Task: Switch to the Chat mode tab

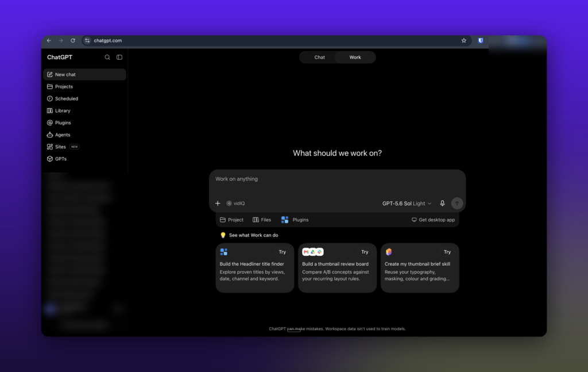Action: pos(319,57)
